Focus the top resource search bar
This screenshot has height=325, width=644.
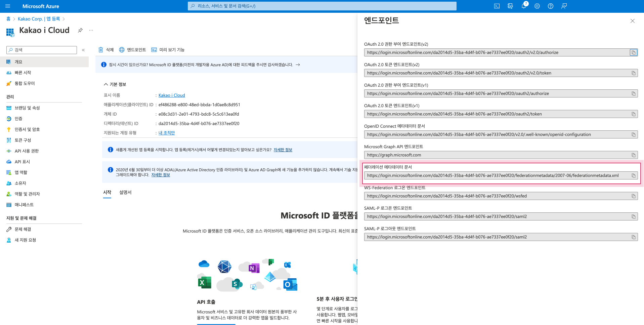(322, 6)
